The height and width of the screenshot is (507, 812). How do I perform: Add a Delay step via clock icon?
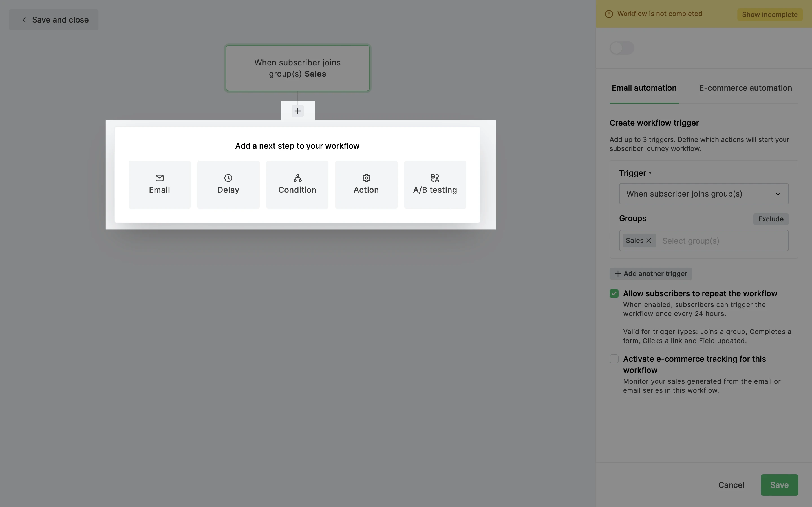pos(228,178)
